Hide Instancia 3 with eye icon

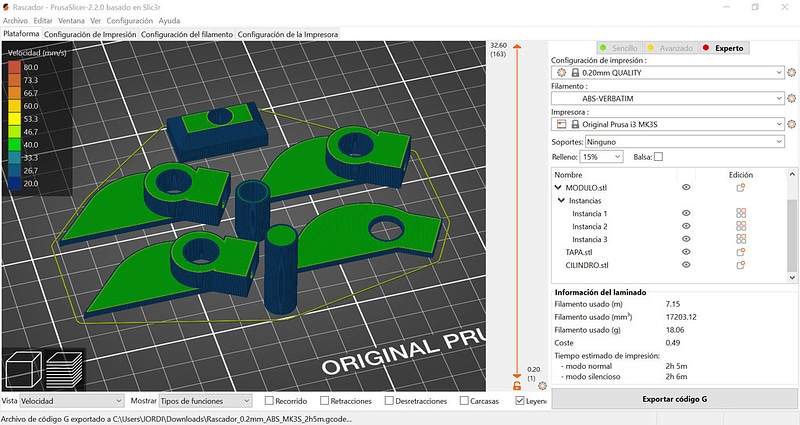click(686, 239)
